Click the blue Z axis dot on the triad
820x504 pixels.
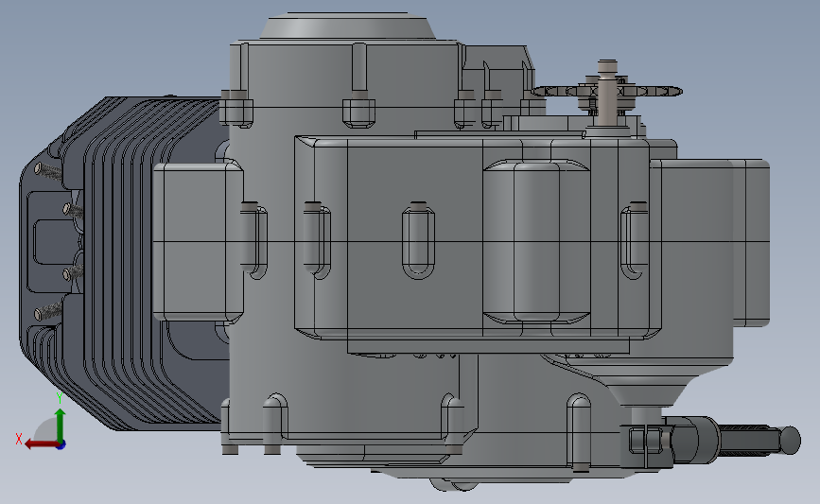61,445
